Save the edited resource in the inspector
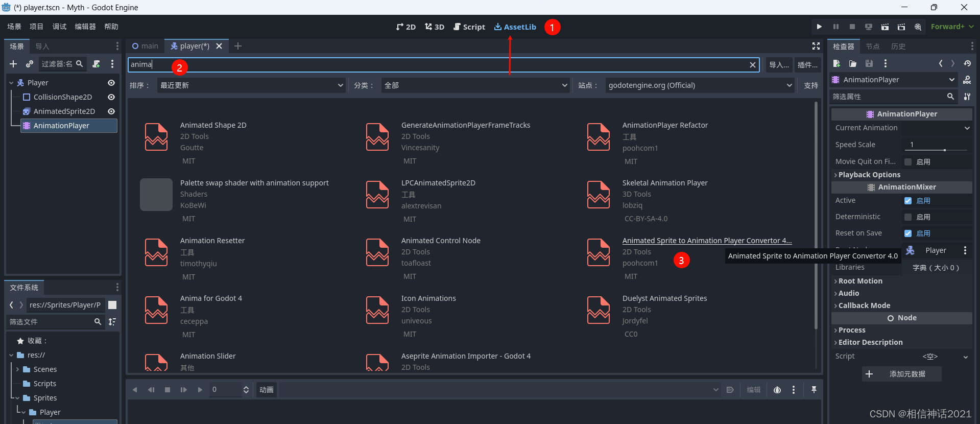The width and height of the screenshot is (980, 424). coord(869,63)
